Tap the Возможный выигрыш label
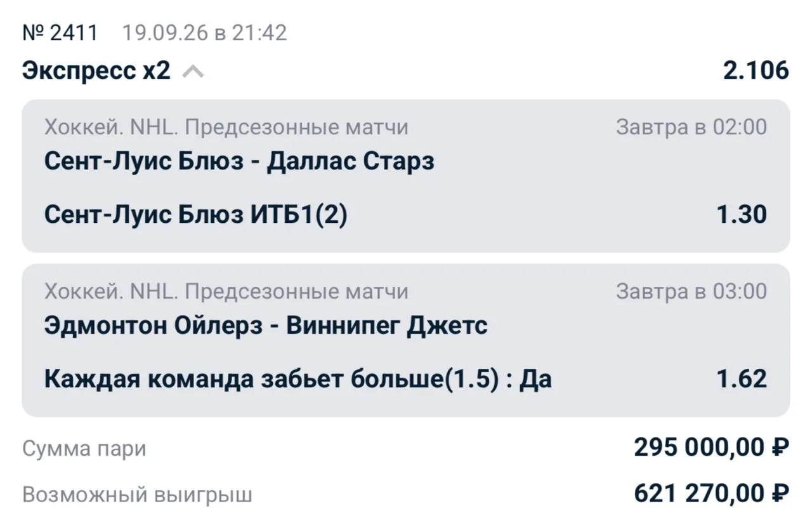This screenshot has width=812, height=532. (137, 495)
